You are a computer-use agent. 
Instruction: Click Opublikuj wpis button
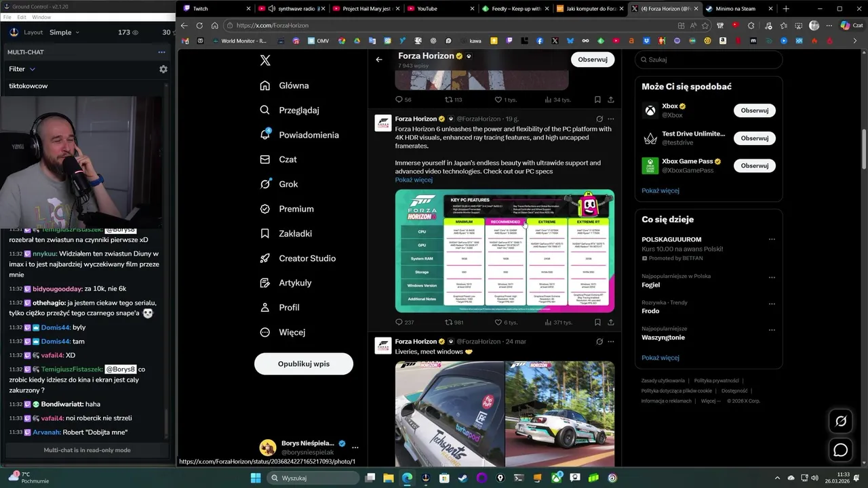pyautogui.click(x=304, y=364)
